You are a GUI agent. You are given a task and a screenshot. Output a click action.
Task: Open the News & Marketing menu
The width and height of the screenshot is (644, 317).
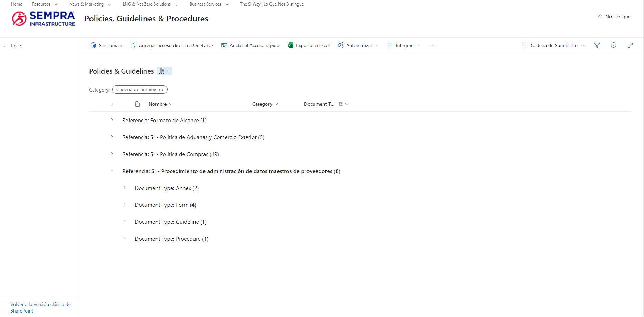coord(90,4)
